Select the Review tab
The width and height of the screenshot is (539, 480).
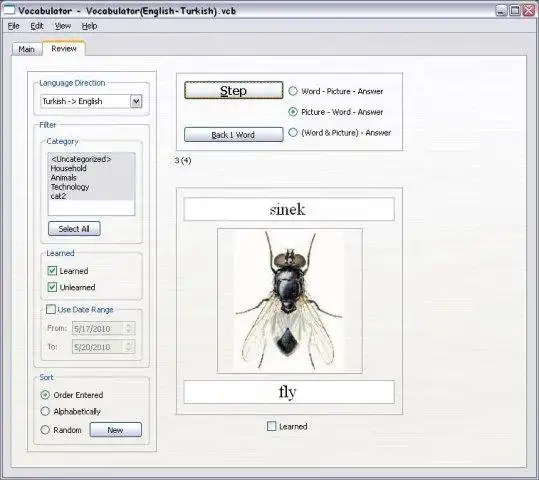click(x=64, y=48)
